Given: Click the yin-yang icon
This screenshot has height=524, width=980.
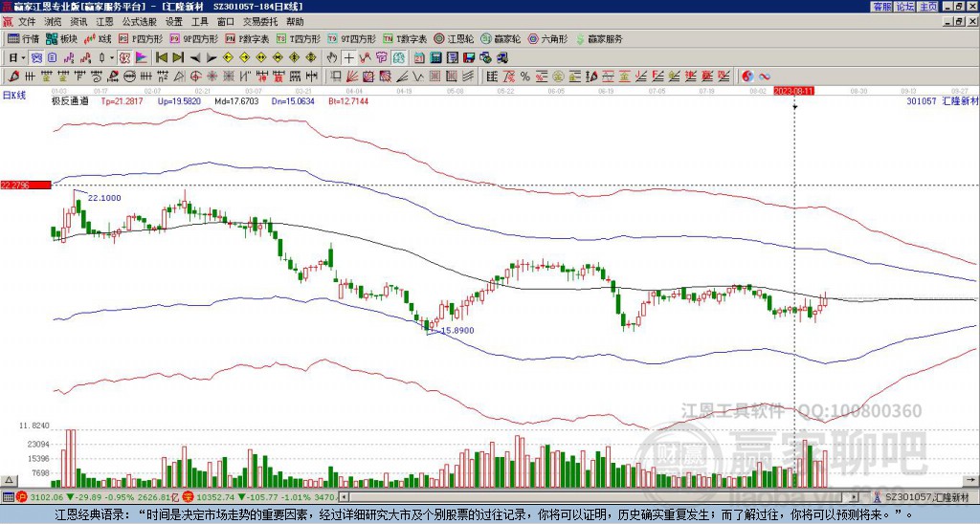Looking at the screenshot, I should point(747,76).
